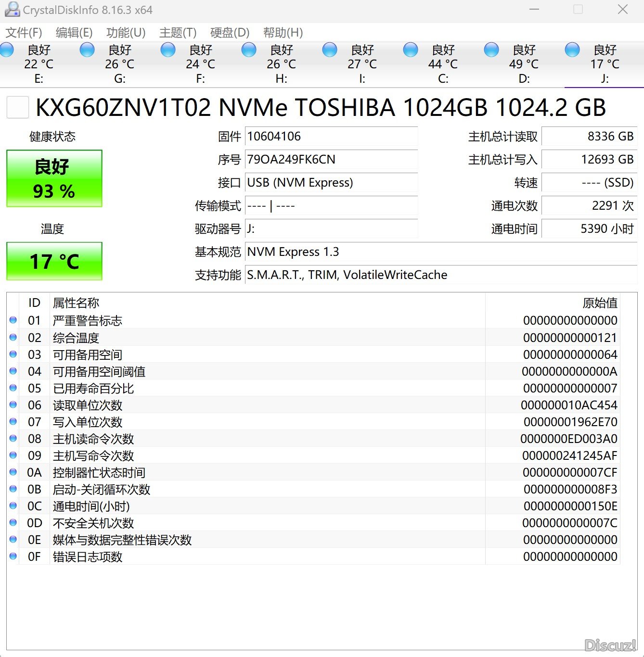Click the 转速 value ---- (SSD)

(x=589, y=183)
